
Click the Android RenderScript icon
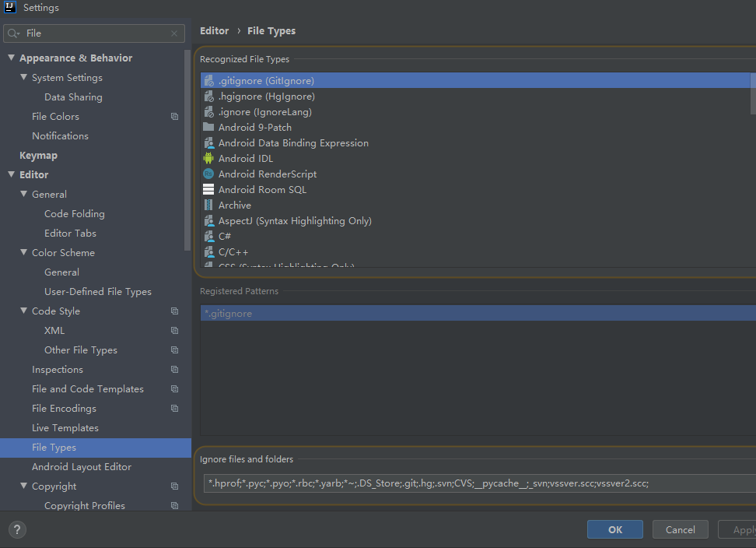(208, 174)
